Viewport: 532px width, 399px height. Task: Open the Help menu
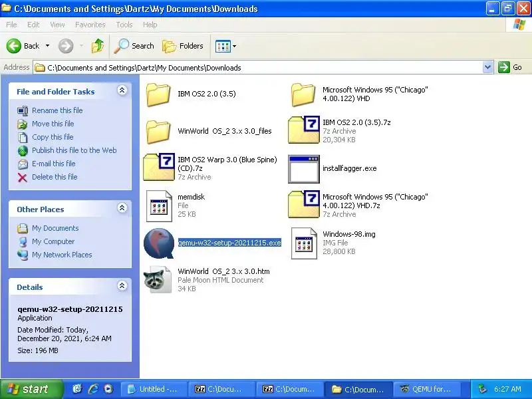[x=150, y=25]
